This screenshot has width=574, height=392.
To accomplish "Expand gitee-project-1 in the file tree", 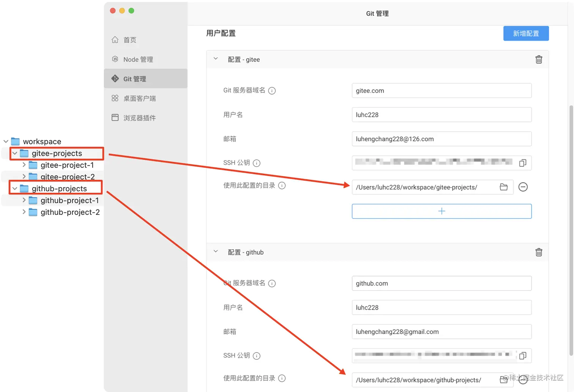I will point(24,165).
